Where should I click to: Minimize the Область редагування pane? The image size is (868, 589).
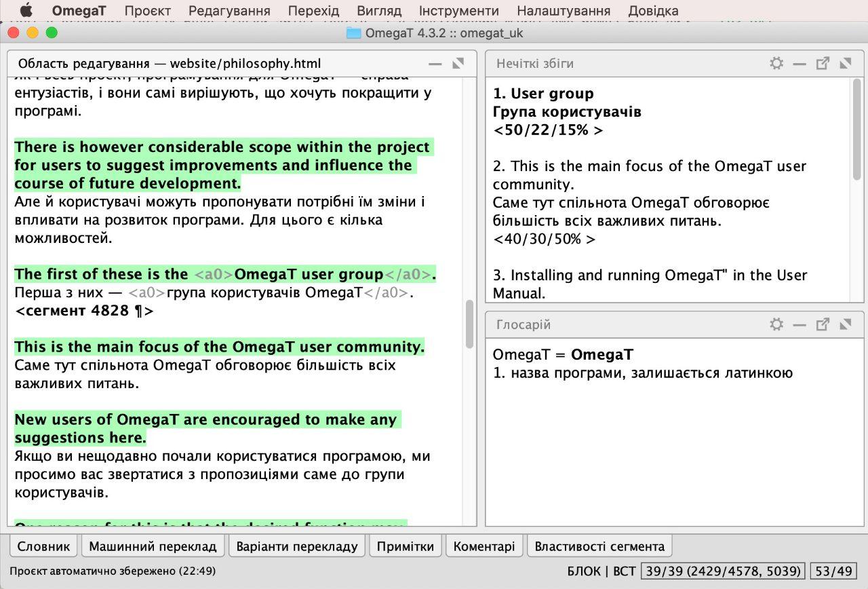click(435, 64)
